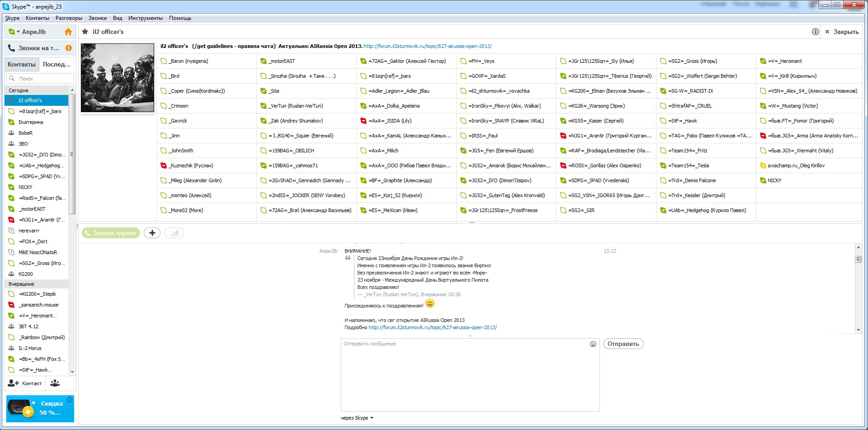Dismiss the Скидка 50% ad banner

pos(70,400)
